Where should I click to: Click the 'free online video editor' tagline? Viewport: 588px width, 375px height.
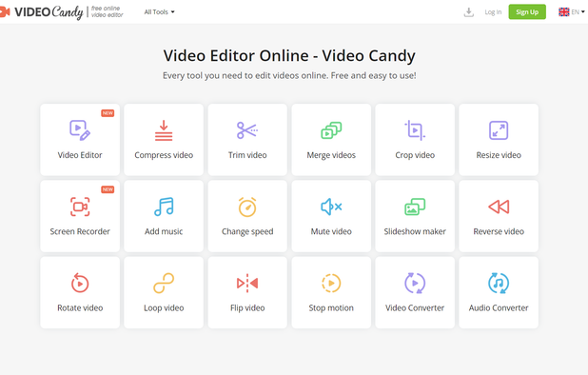pyautogui.click(x=107, y=11)
